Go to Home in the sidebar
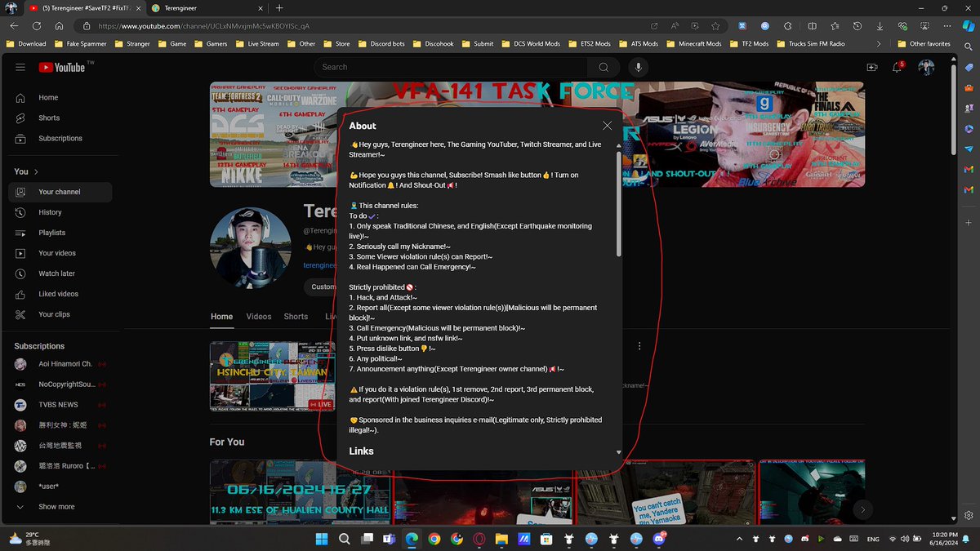This screenshot has height=551, width=980. pos(60,97)
